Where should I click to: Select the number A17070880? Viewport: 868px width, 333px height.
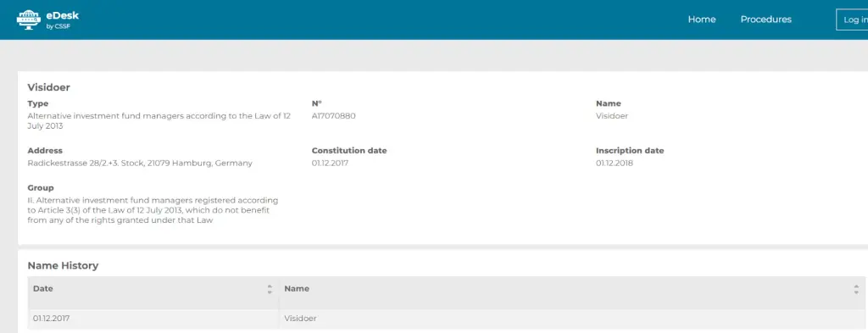click(x=333, y=116)
